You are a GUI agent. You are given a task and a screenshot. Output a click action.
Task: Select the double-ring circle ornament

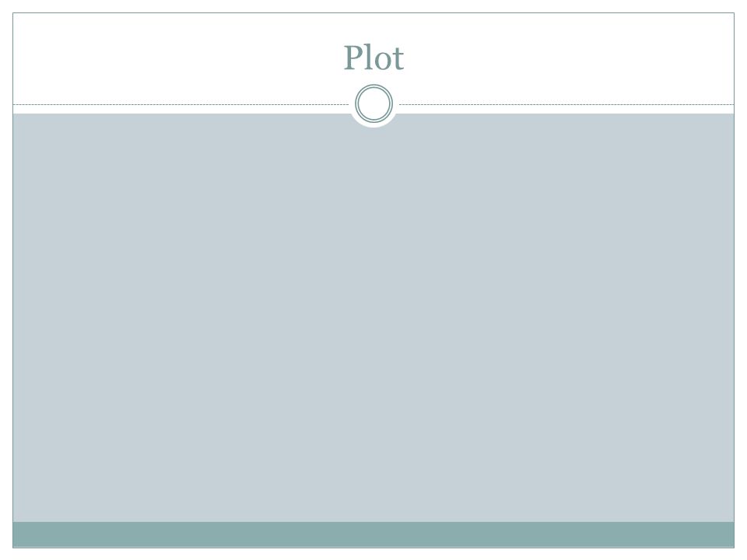click(x=374, y=103)
